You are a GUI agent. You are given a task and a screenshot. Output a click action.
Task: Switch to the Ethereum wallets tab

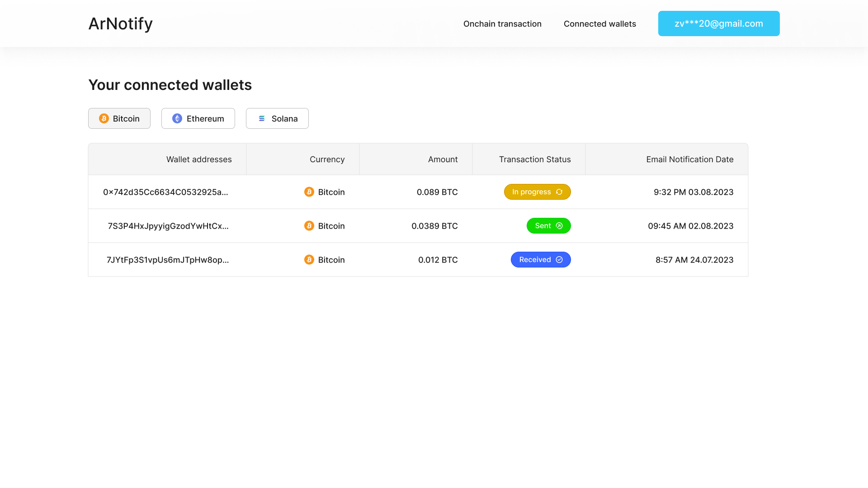[x=198, y=118]
